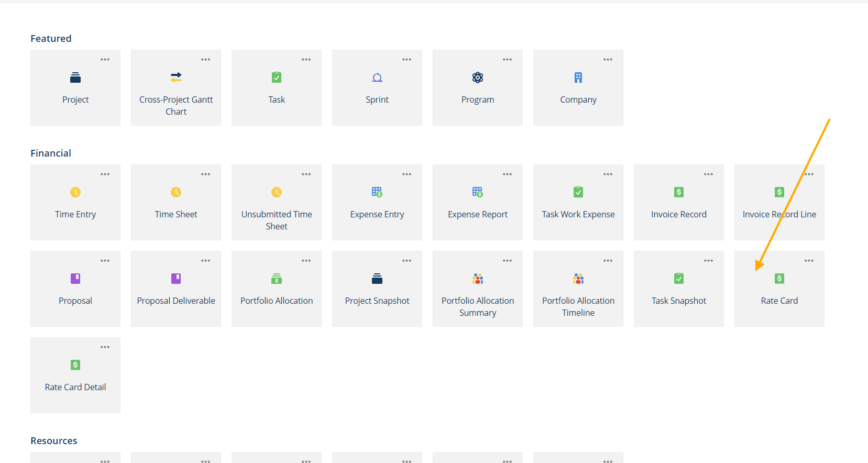Open the ellipsis menu on Expense Report card
The image size is (868, 463).
[x=508, y=174]
